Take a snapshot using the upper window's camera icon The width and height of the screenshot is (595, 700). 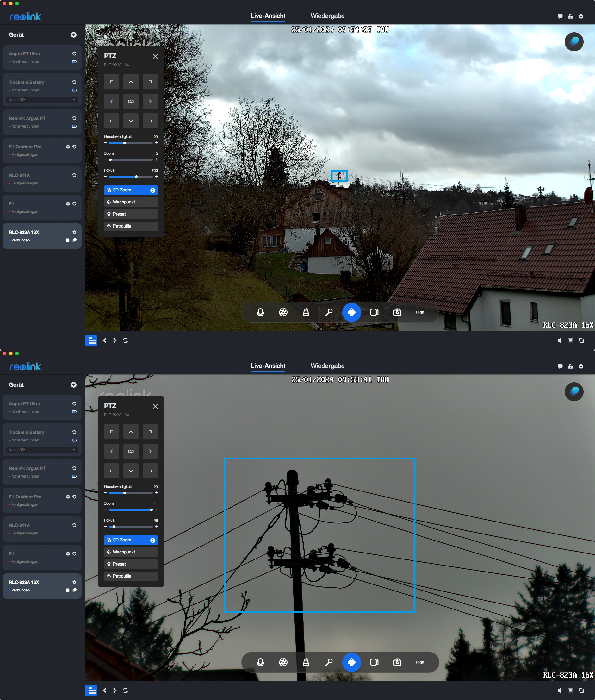click(397, 312)
